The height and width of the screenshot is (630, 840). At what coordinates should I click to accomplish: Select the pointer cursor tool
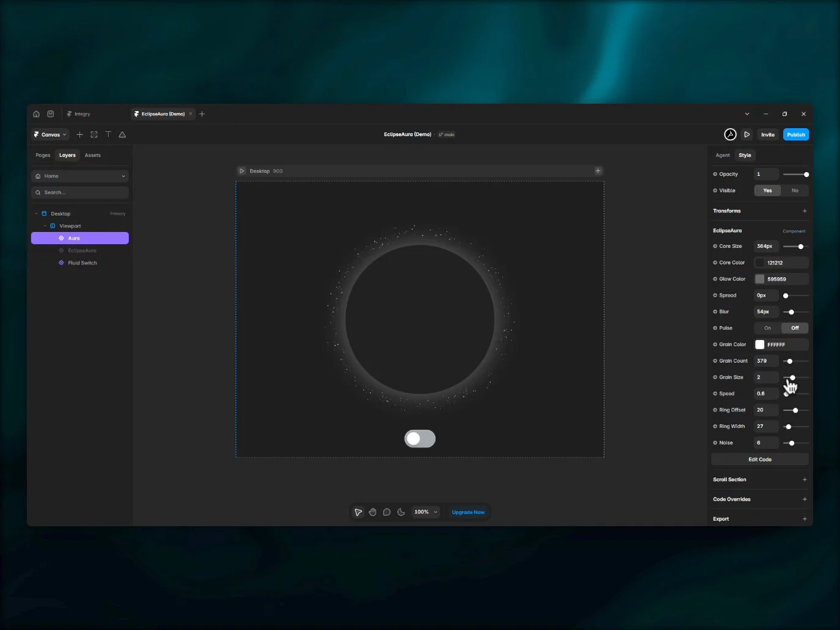pyautogui.click(x=358, y=512)
